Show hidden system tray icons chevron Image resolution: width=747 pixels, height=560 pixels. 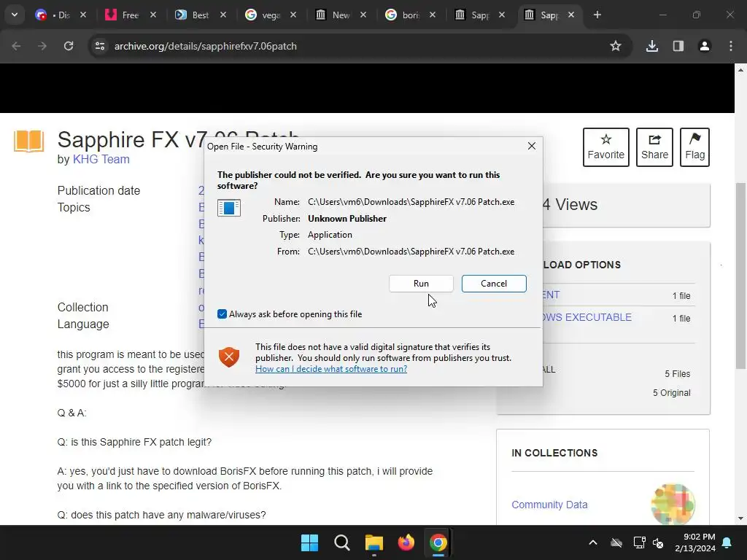(593, 542)
